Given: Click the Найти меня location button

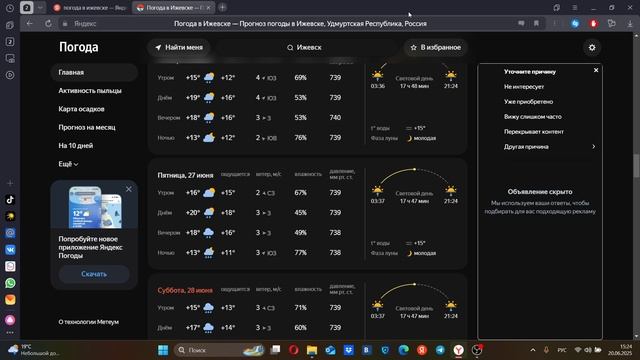Looking at the screenshot, I should (179, 47).
